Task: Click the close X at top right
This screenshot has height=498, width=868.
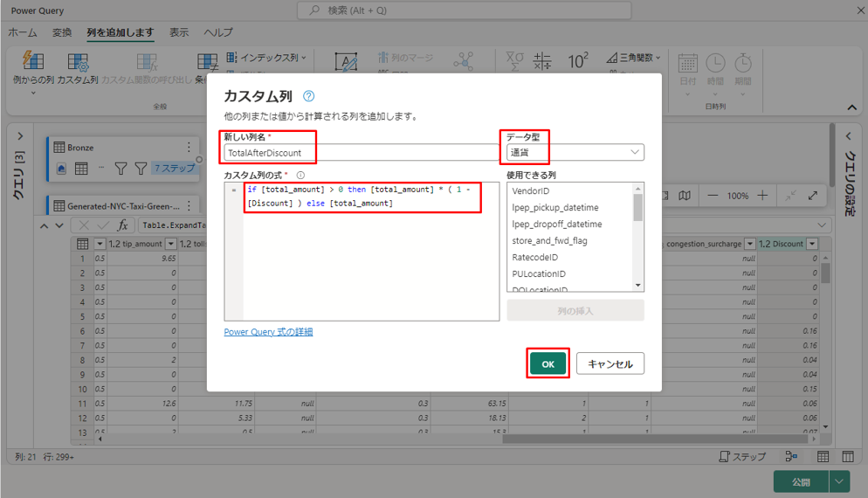Action: click(x=860, y=10)
